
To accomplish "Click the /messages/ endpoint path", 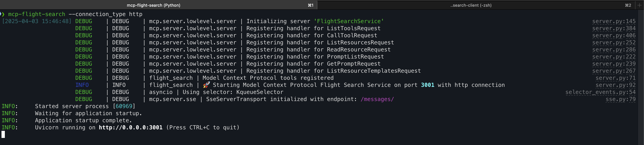I will 377,99.
